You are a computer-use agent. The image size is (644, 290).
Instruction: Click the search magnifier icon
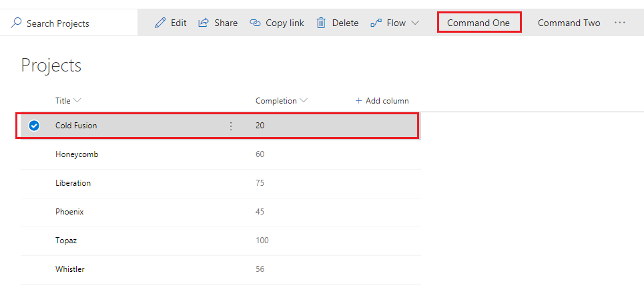(x=16, y=23)
